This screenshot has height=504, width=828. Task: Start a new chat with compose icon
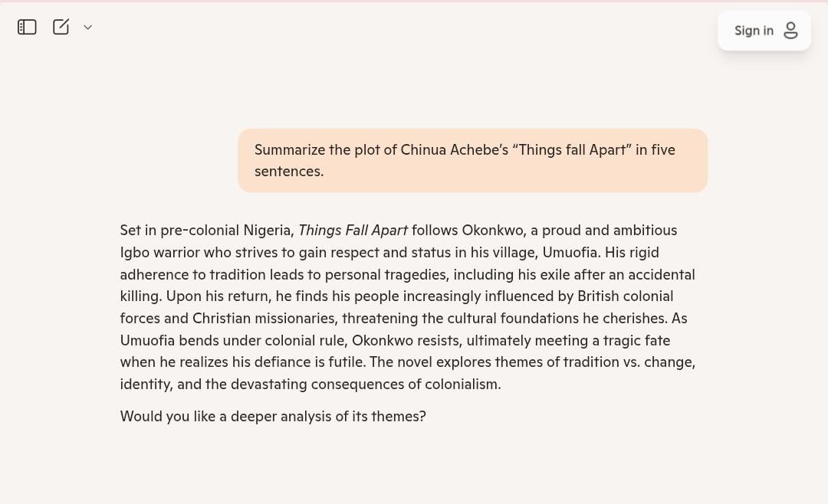click(x=61, y=27)
